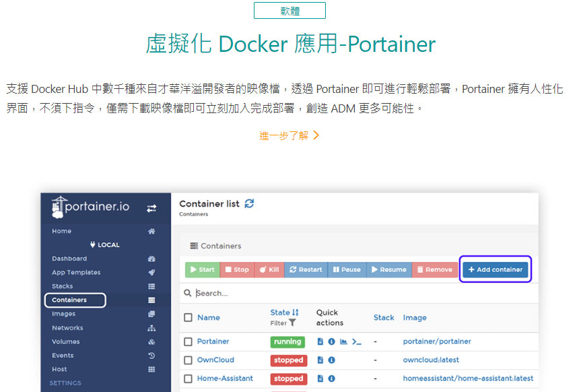Viewport: 579px width, 392px height.
Task: Sort by the Name column header
Action: [x=209, y=318]
